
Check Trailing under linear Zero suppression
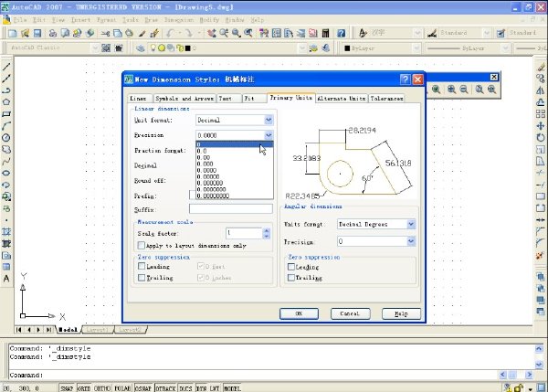pyautogui.click(x=142, y=277)
